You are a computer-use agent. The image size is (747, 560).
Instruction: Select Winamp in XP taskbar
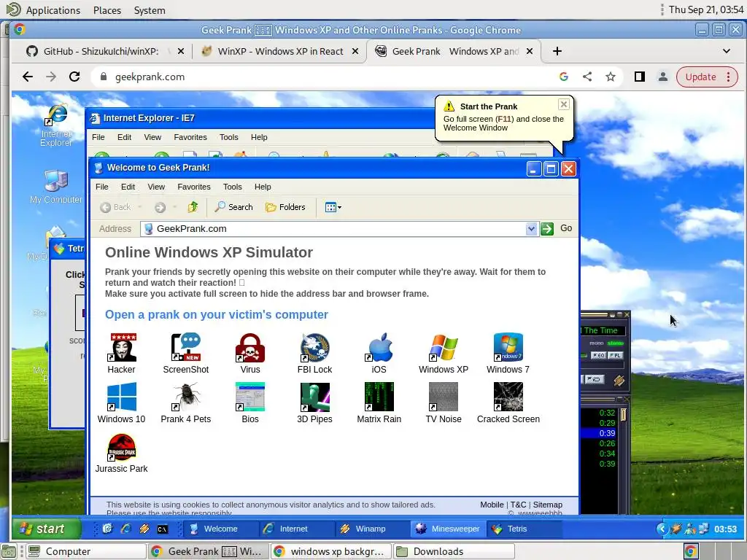(371, 529)
